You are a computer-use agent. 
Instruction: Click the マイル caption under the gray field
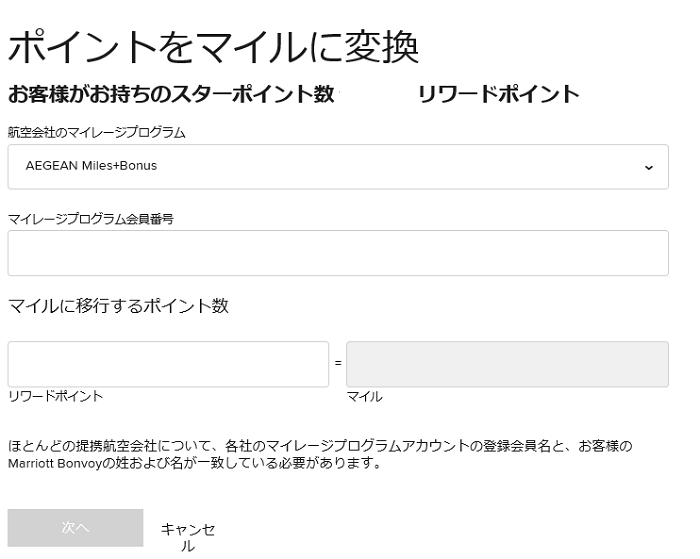(x=365, y=396)
